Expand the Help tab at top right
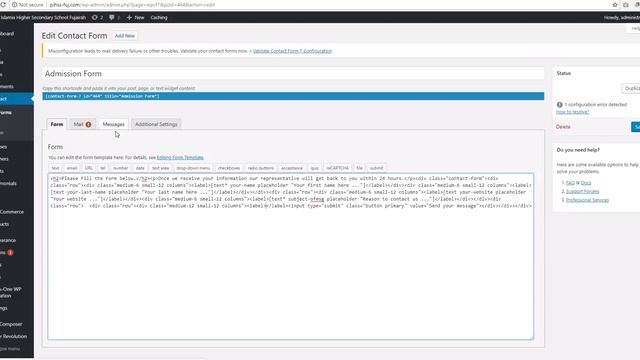The image size is (640, 360). click(x=634, y=28)
